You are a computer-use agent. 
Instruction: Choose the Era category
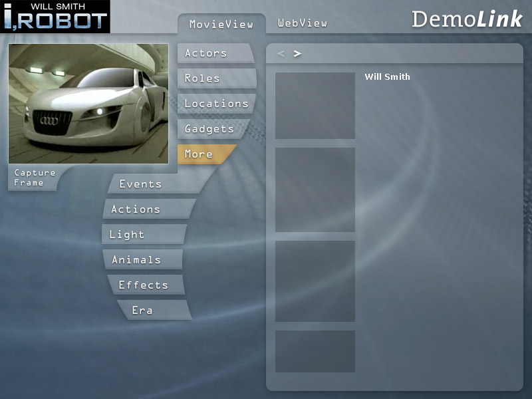(x=142, y=311)
